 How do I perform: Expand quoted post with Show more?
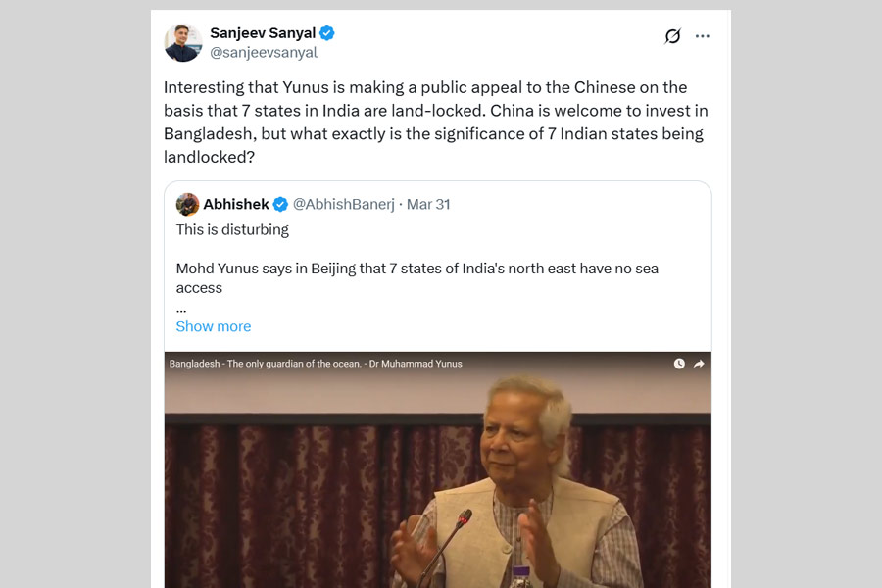214,326
